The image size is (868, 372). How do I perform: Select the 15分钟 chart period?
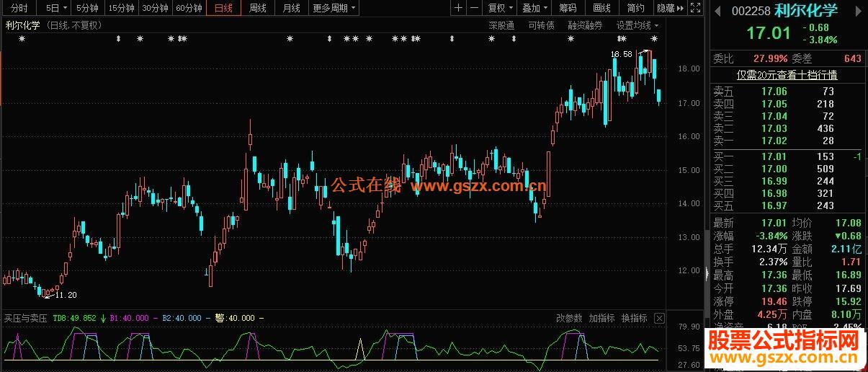[121, 9]
